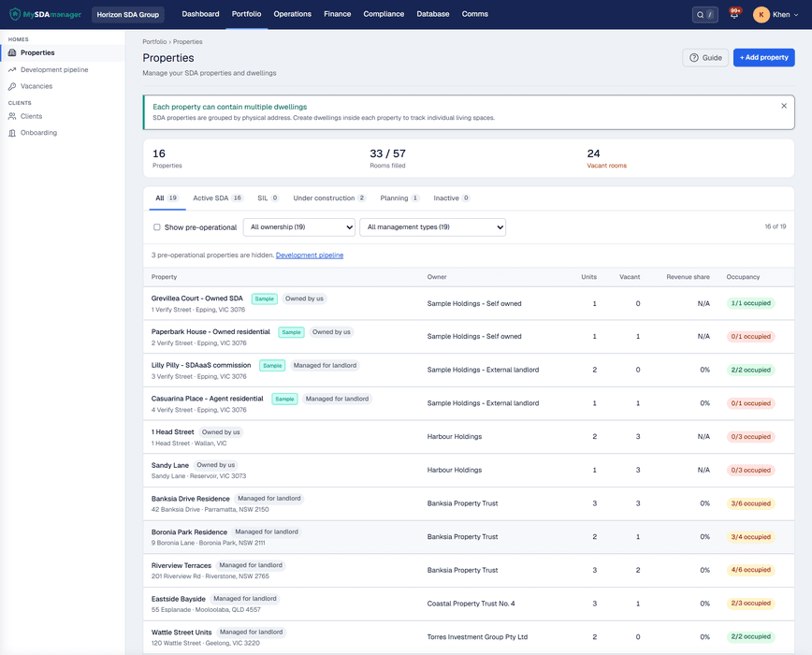Switch to the Planning tab
The width and height of the screenshot is (812, 655).
[399, 198]
